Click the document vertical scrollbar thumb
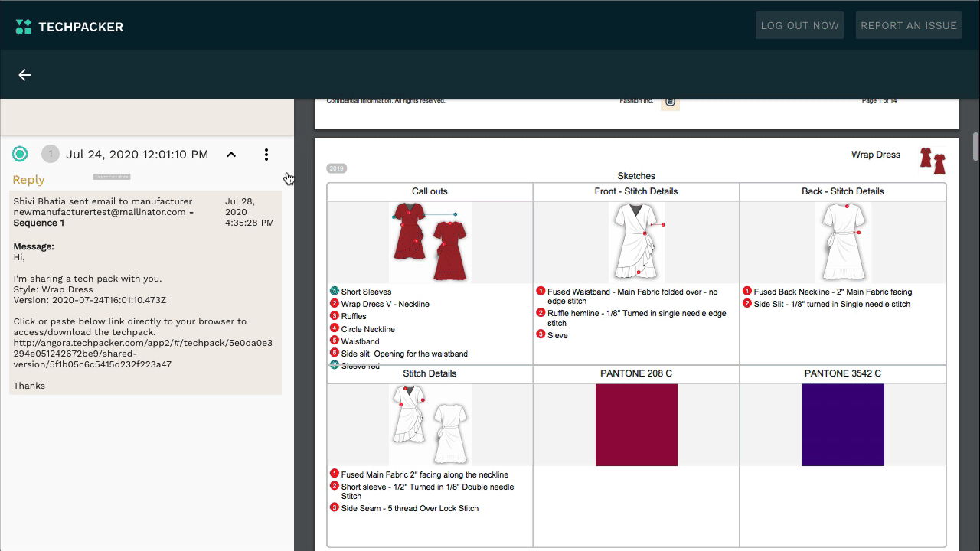This screenshot has width=980, height=551. (x=975, y=147)
